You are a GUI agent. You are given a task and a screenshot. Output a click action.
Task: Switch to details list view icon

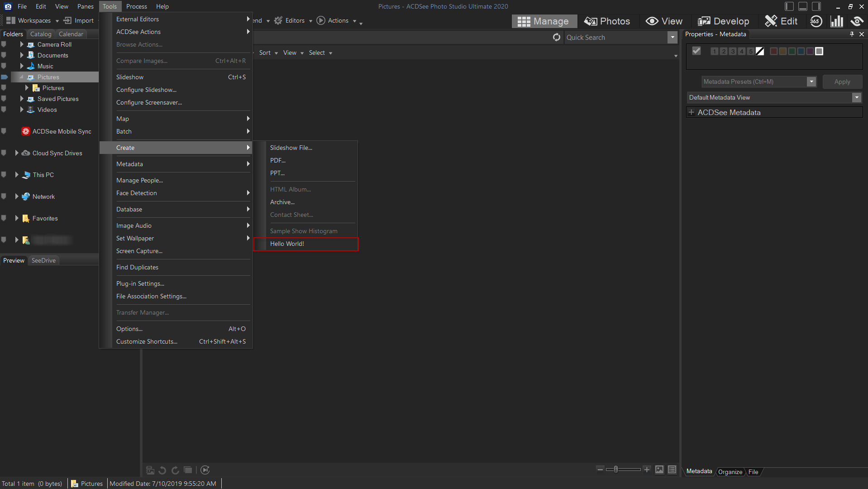(x=672, y=470)
